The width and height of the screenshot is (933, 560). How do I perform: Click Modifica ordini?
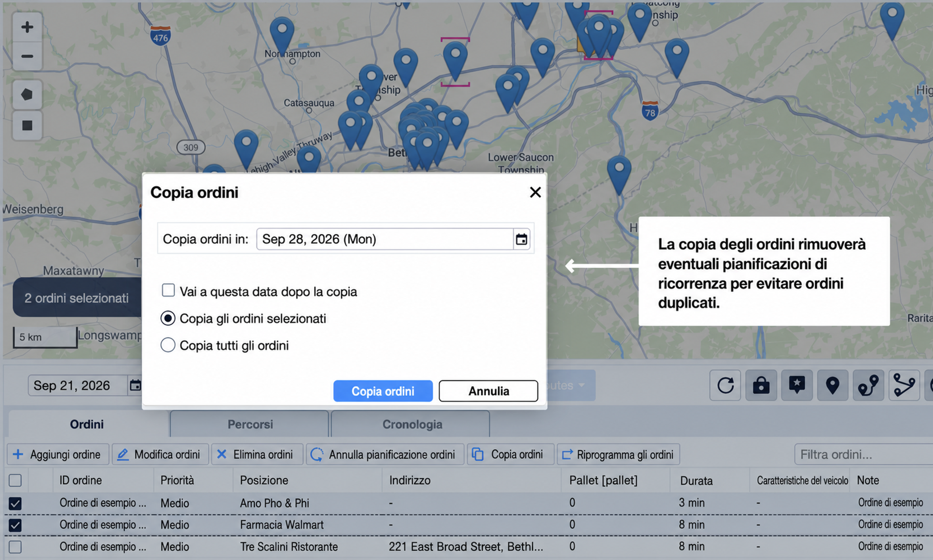click(159, 454)
